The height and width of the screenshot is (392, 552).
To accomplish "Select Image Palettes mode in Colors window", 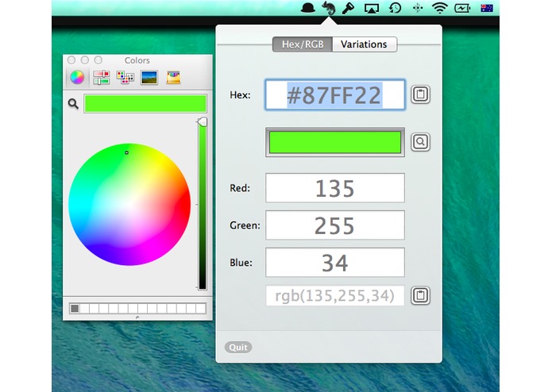I will 149,77.
